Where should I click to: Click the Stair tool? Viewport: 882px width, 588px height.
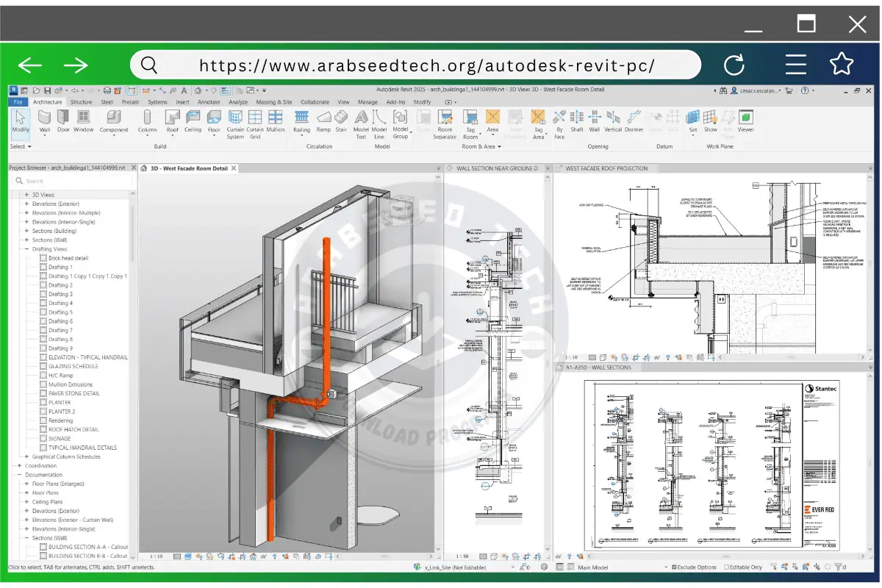(x=341, y=121)
